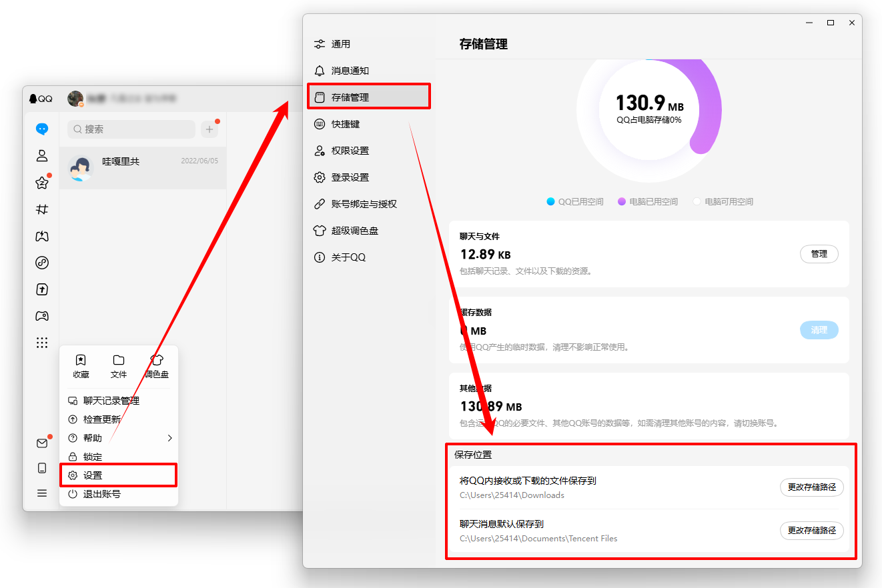Open the 权限设置 section
The height and width of the screenshot is (588, 882).
[369, 151]
